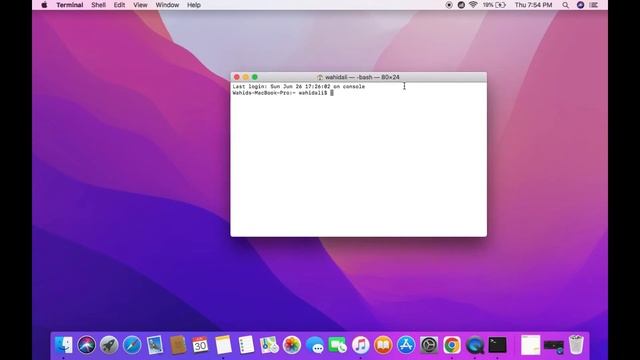This screenshot has width=640, height=360.
Task: Open Spotlight search magnifier icon
Action: 565,5
